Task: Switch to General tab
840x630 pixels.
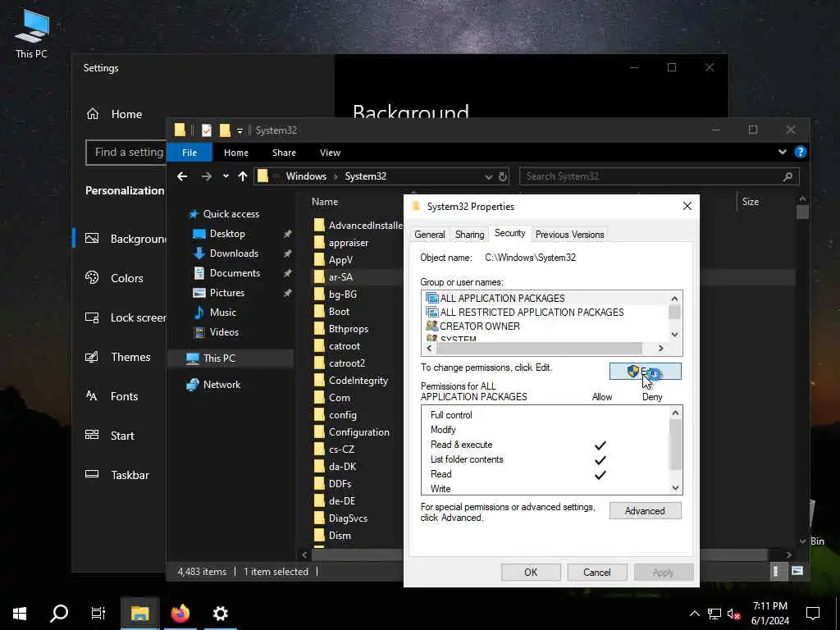Action: click(430, 235)
